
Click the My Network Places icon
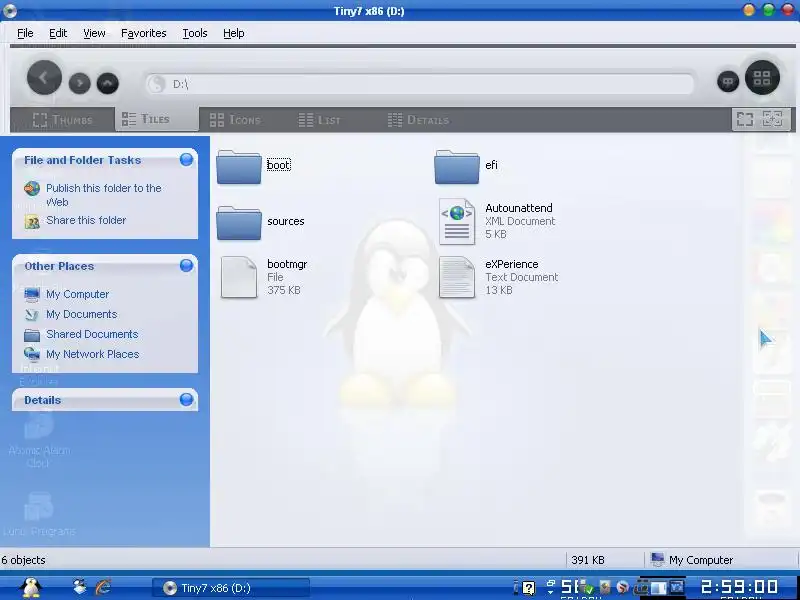point(32,353)
